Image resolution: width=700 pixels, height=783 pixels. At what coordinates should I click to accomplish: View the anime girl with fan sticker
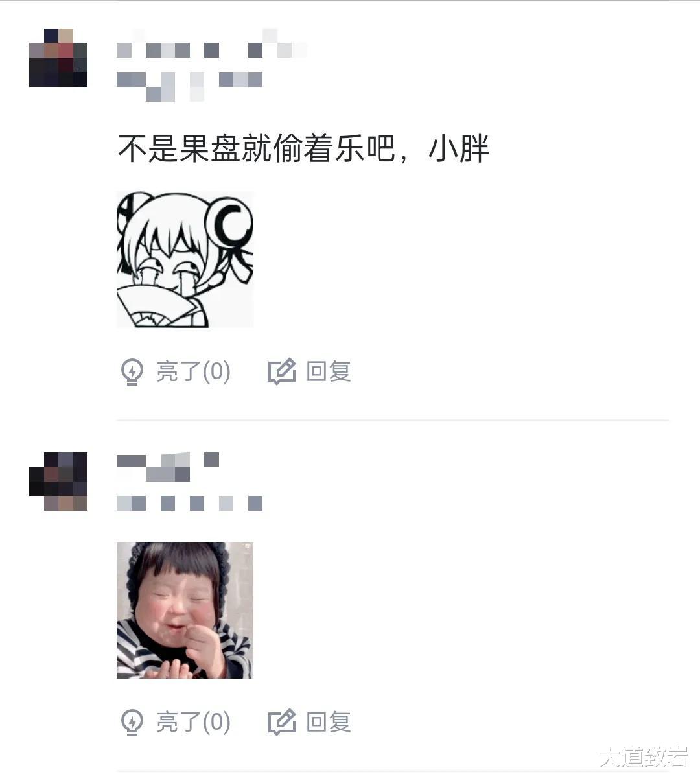[x=185, y=259]
